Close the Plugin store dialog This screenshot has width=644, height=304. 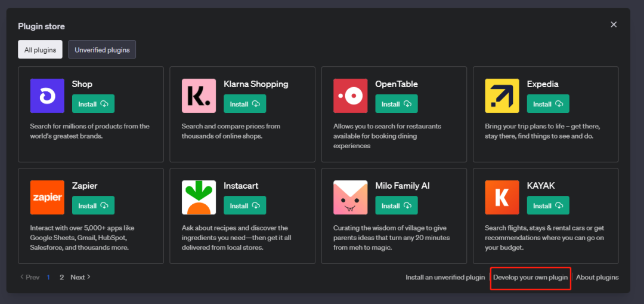(614, 24)
